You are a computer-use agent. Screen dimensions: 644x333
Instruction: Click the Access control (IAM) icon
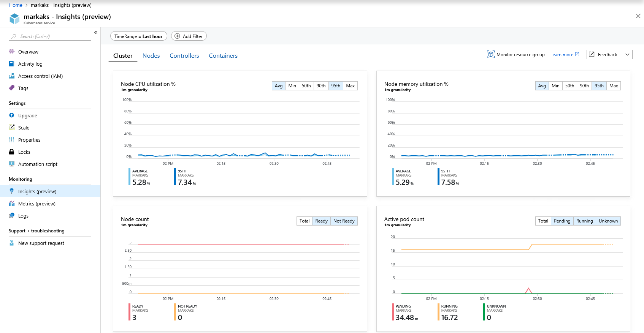click(12, 76)
